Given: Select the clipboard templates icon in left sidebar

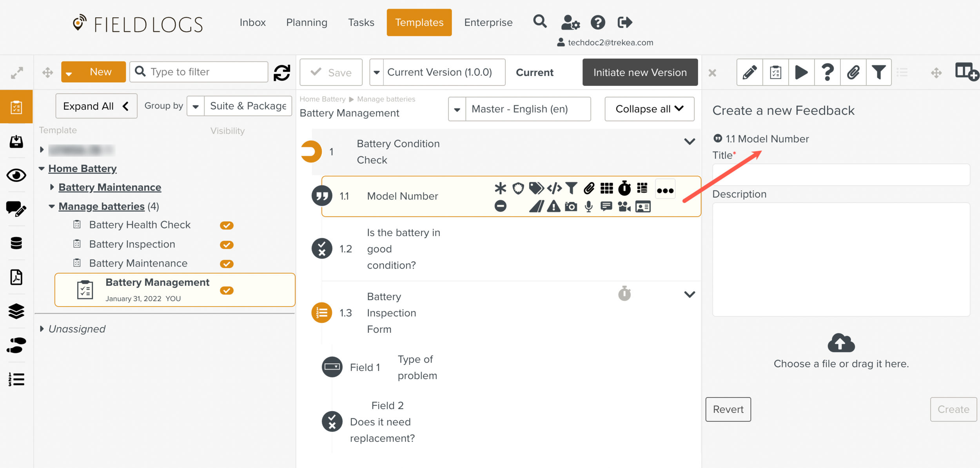Looking at the screenshot, I should [16, 106].
